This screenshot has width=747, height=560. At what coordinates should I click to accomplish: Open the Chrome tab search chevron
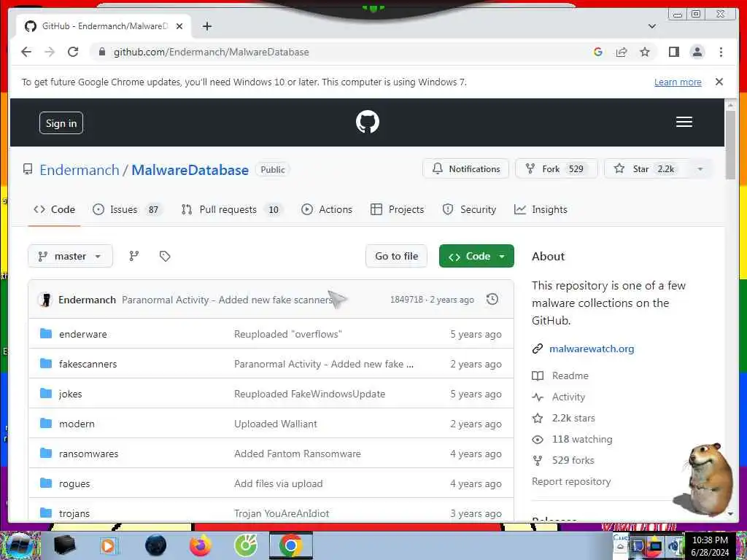651,26
